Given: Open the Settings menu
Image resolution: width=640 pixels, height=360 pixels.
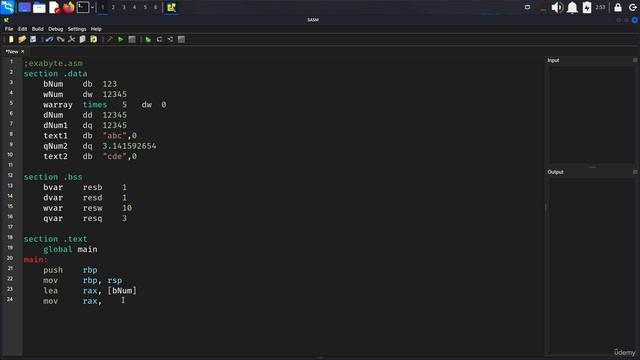Looking at the screenshot, I should pos(77,29).
